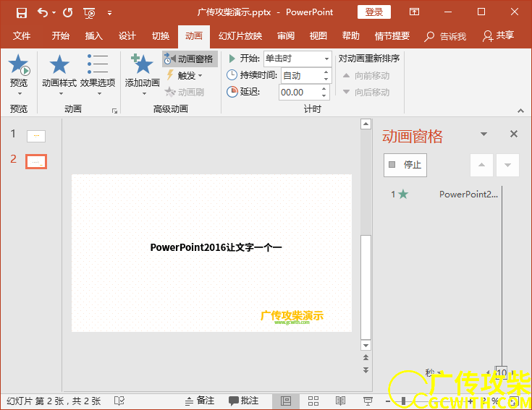Open the Customize Quick Access Toolbar dropdown
Screen dimensions: 532x410
[x=109, y=13]
